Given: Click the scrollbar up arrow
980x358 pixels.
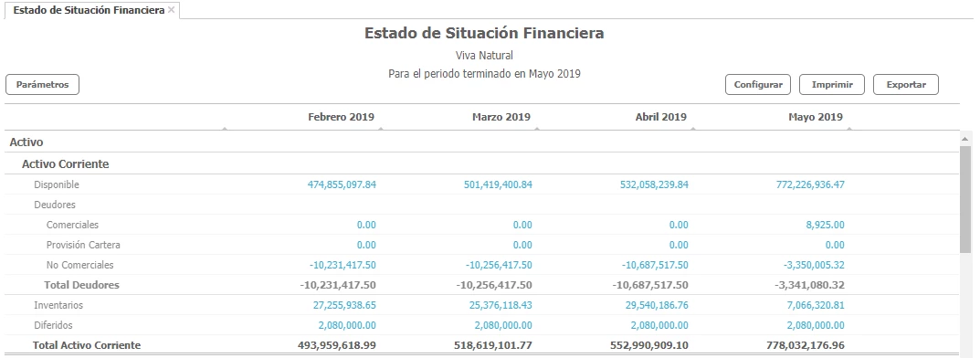Looking at the screenshot, I should point(964,139).
